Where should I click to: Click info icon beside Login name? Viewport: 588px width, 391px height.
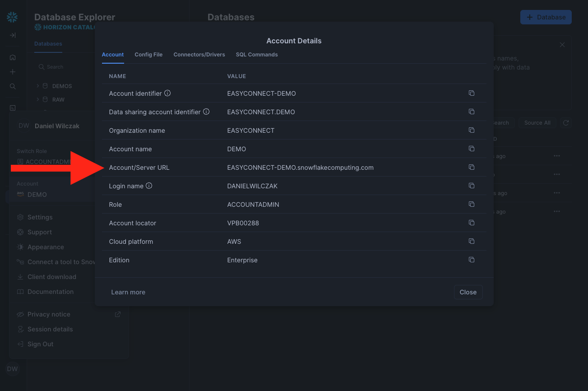149,186
